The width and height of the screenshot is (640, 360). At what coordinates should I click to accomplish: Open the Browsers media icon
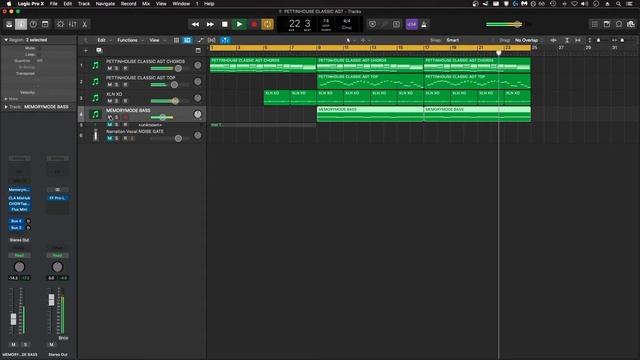pos(631,24)
